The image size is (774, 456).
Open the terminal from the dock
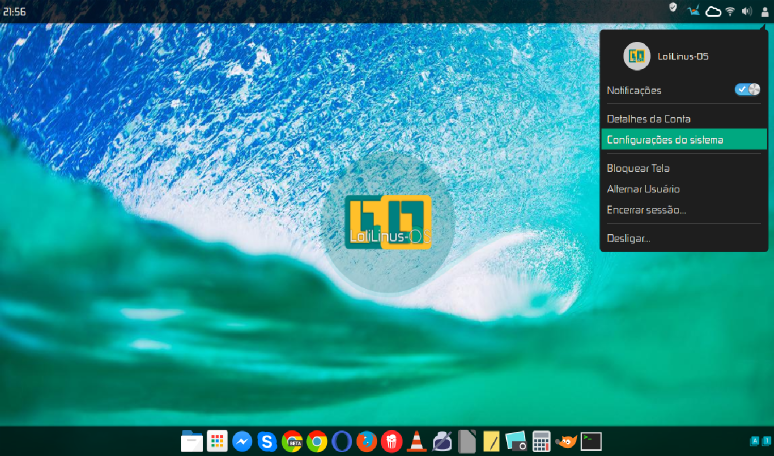[x=591, y=442]
